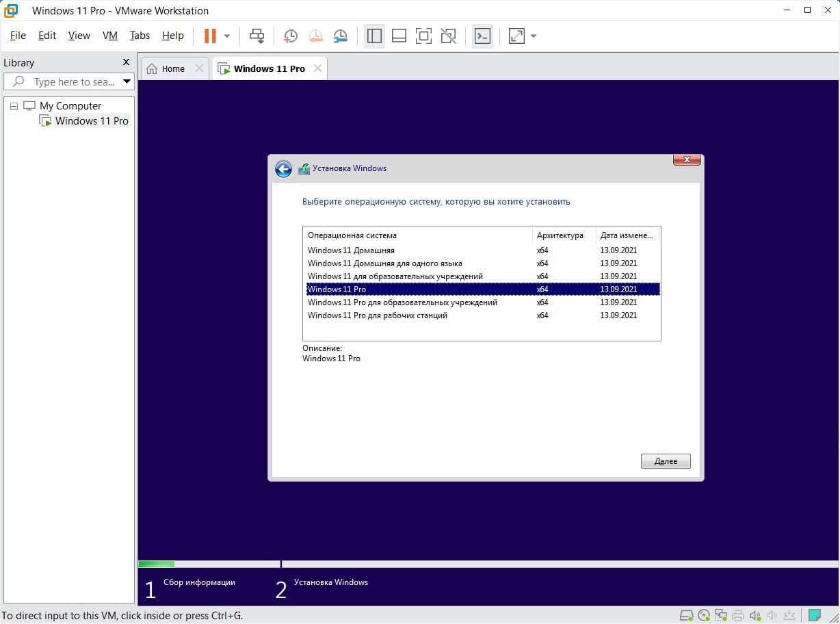Select Windows 11 Pro для образовательных учреждений

click(x=482, y=302)
